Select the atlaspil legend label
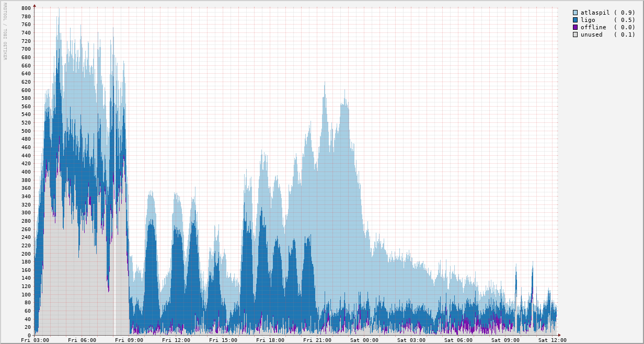This screenshot has width=644, height=344. pos(595,13)
